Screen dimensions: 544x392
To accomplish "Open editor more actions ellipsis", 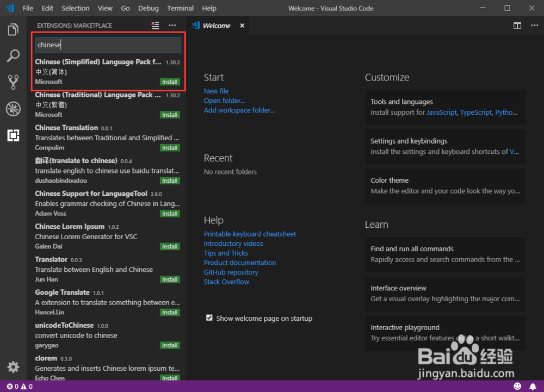I will pos(534,26).
